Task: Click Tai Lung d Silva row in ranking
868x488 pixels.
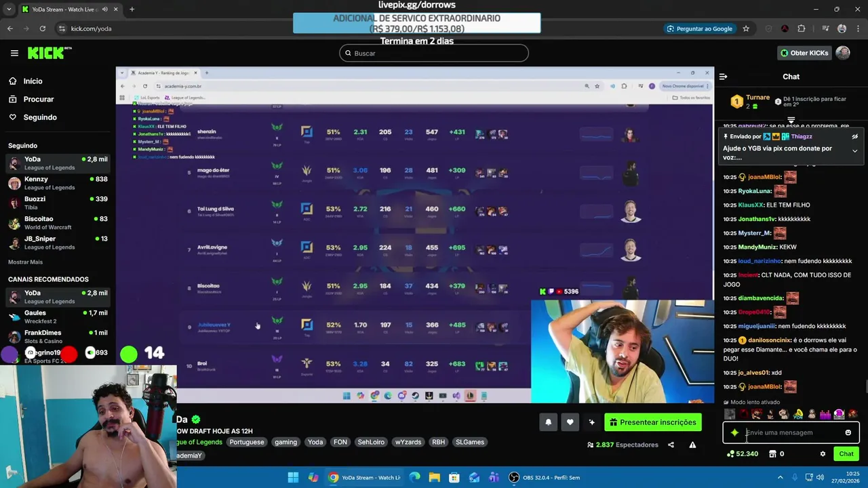Action: 415,210
